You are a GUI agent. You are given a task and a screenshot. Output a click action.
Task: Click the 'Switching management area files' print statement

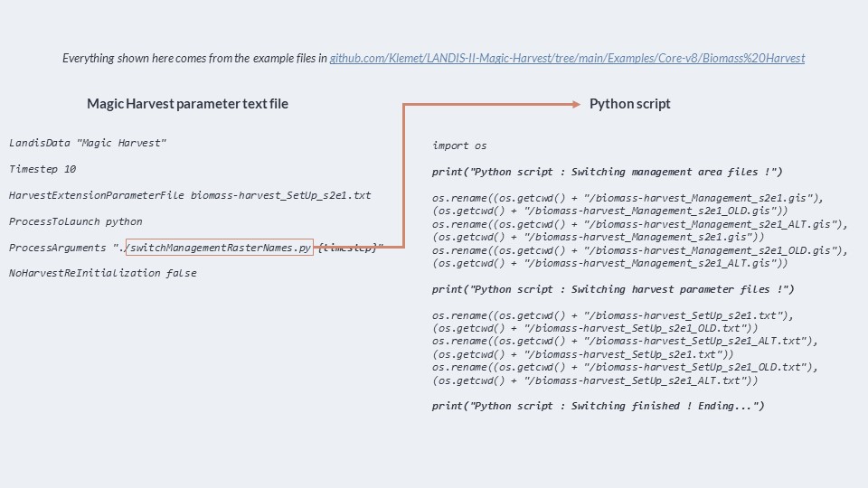pyautogui.click(x=608, y=172)
